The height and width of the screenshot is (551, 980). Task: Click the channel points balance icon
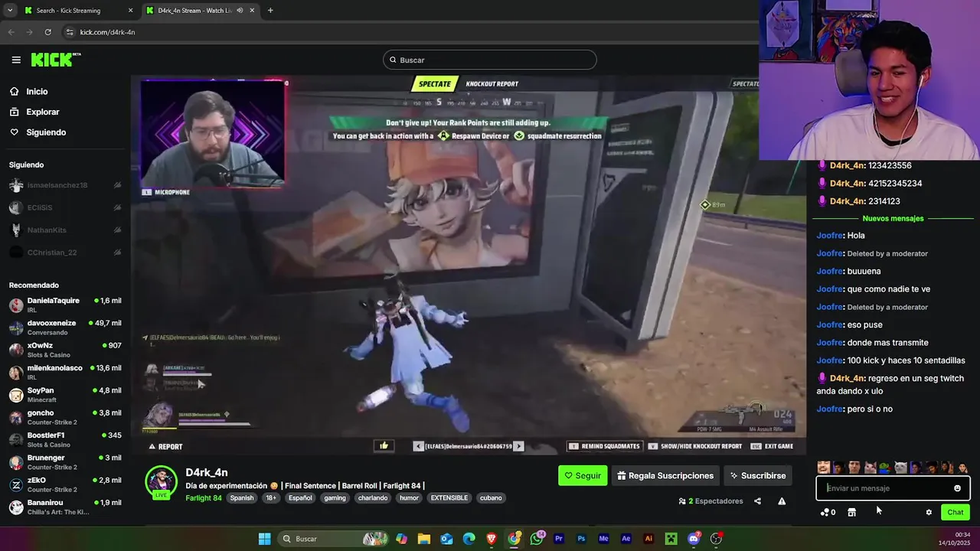[828, 512]
